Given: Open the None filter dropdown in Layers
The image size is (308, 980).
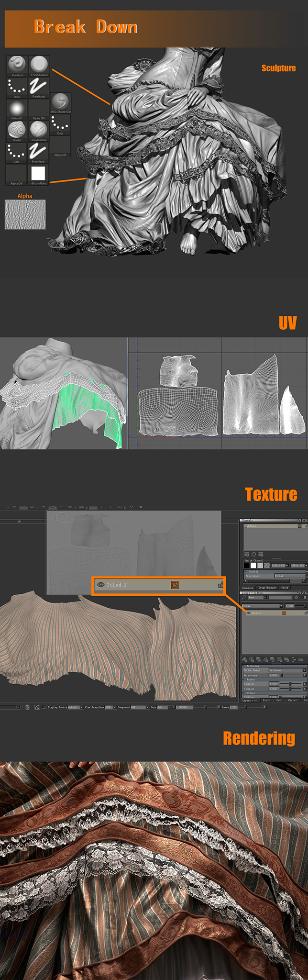Looking at the screenshot, I should [257, 597].
